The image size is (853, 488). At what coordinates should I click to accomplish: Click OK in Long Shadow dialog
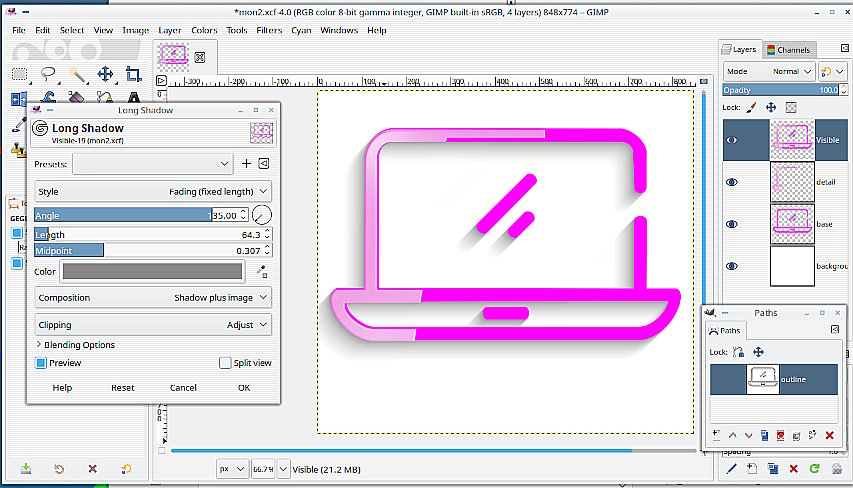point(244,388)
